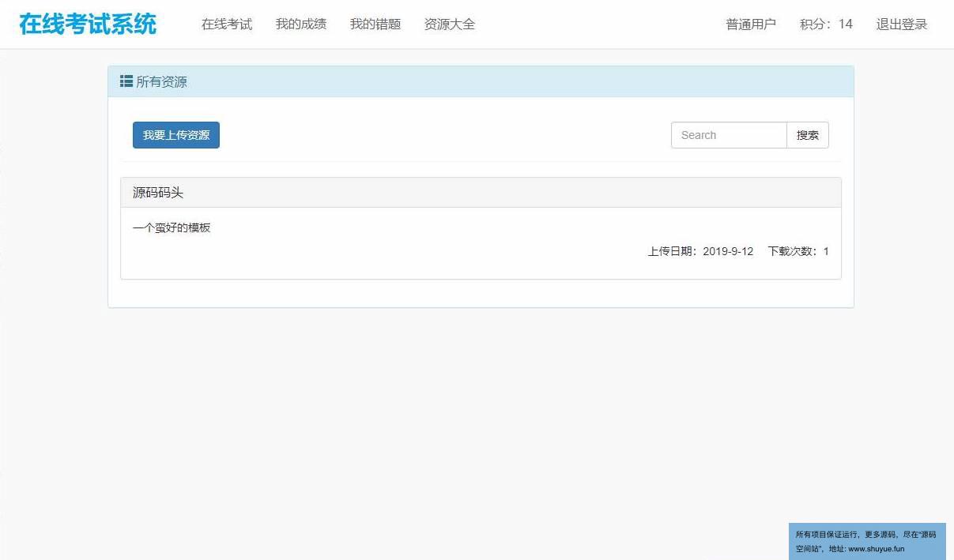Click 更多源码 text in the bottom banner
This screenshot has width=954, height=560.
(x=881, y=535)
